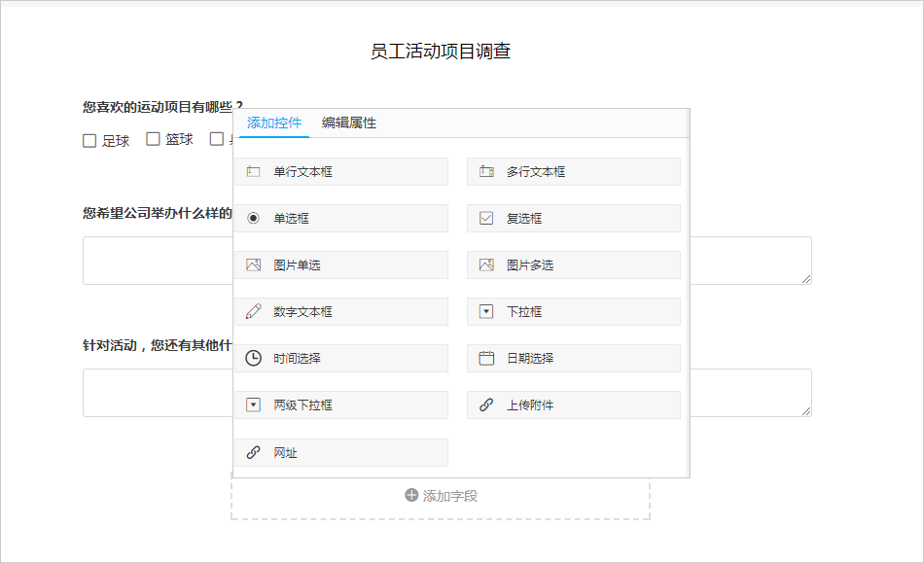Open the 添加控件 tab
This screenshot has height=563, width=924.
click(274, 123)
